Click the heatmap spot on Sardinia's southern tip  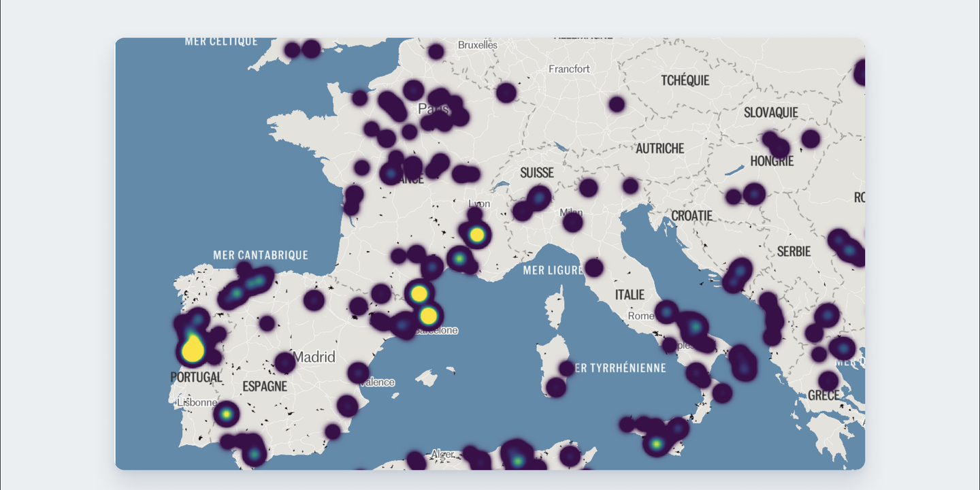point(556,387)
